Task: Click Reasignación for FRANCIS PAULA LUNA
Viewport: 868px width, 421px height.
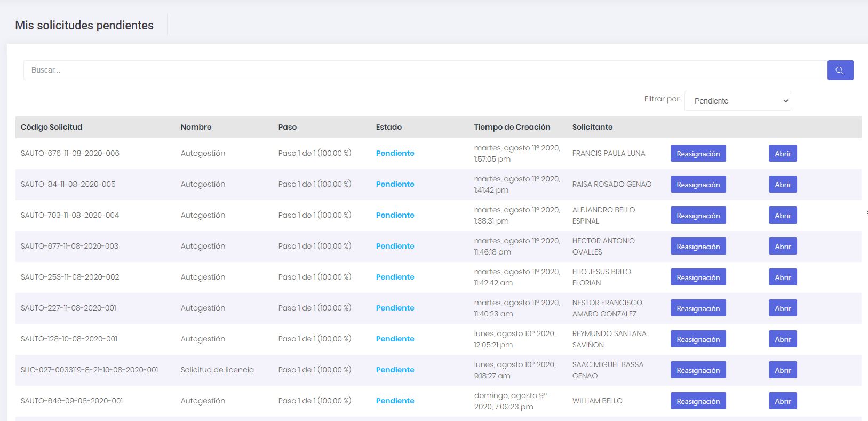Action: [x=698, y=154]
